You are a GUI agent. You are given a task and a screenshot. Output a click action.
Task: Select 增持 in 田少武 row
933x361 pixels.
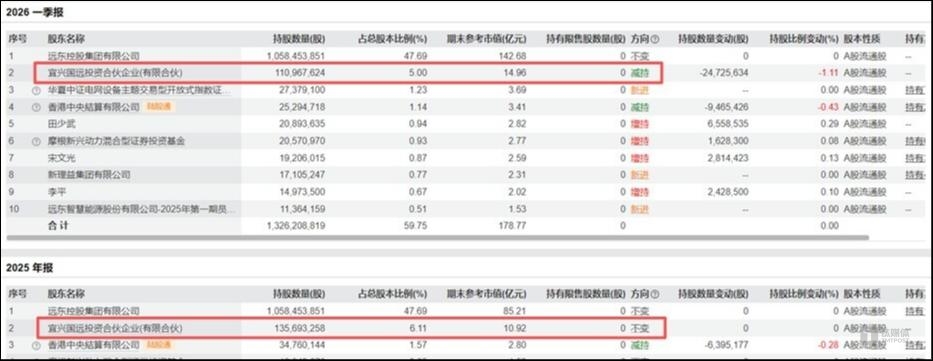[x=640, y=124]
